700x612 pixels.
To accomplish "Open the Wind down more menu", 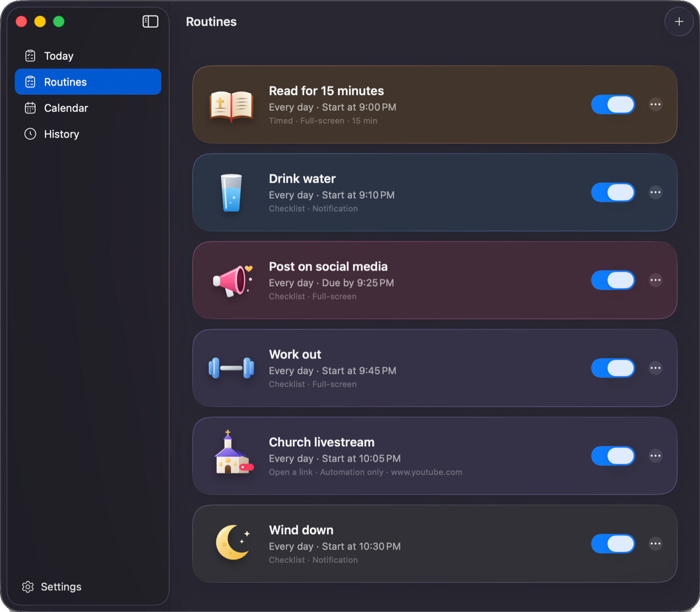I will click(655, 544).
